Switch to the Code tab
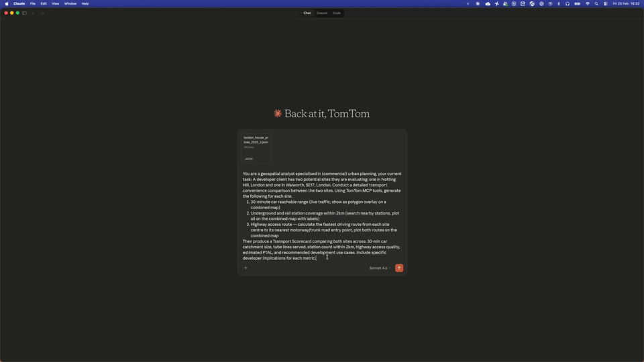The image size is (644, 362). point(337,13)
